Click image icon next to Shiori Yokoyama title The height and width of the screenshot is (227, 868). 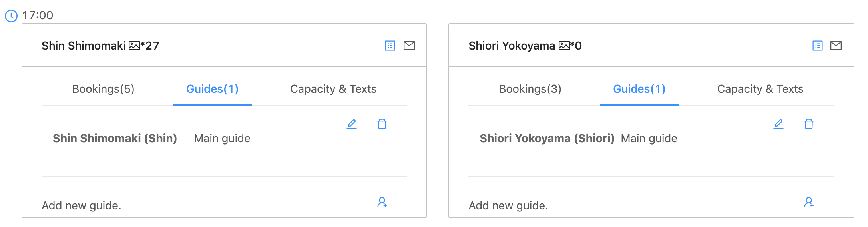[564, 46]
